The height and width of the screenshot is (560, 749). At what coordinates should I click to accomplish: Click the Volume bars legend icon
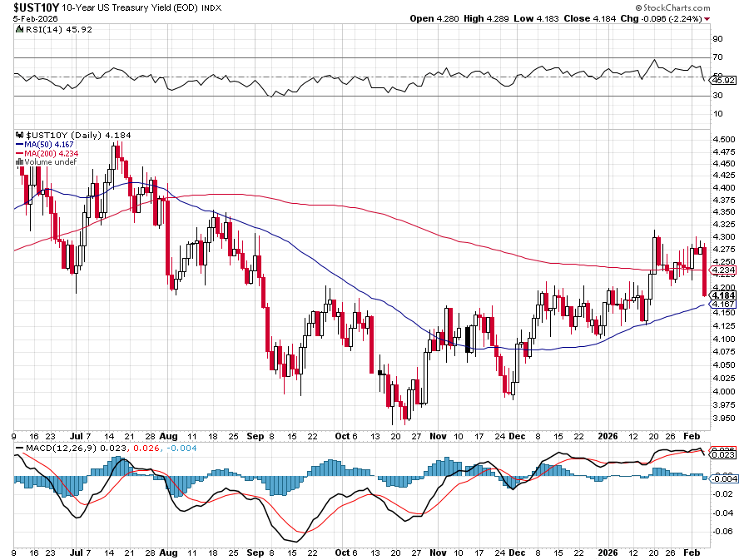[20, 162]
